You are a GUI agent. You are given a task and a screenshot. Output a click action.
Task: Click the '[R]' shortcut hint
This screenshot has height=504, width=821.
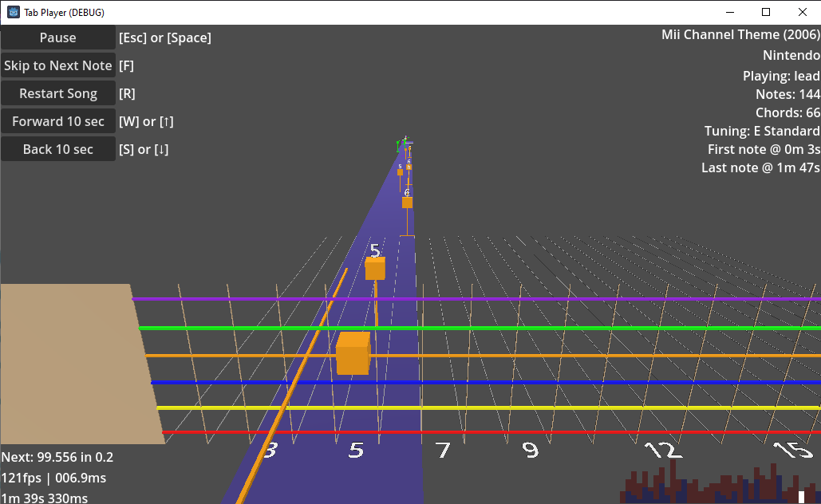[127, 93]
